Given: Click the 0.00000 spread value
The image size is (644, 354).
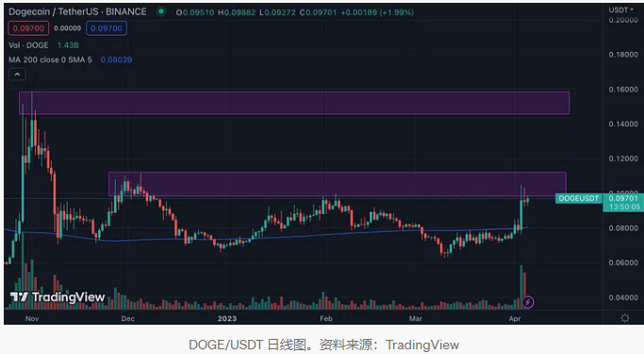Looking at the screenshot, I should point(67,28).
